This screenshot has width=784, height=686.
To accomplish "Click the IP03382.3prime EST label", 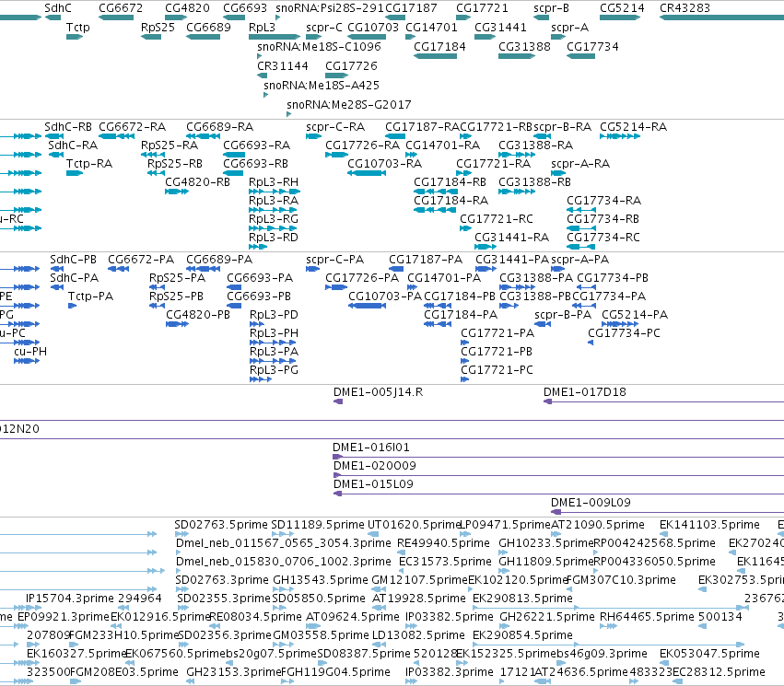I will tap(449, 672).
